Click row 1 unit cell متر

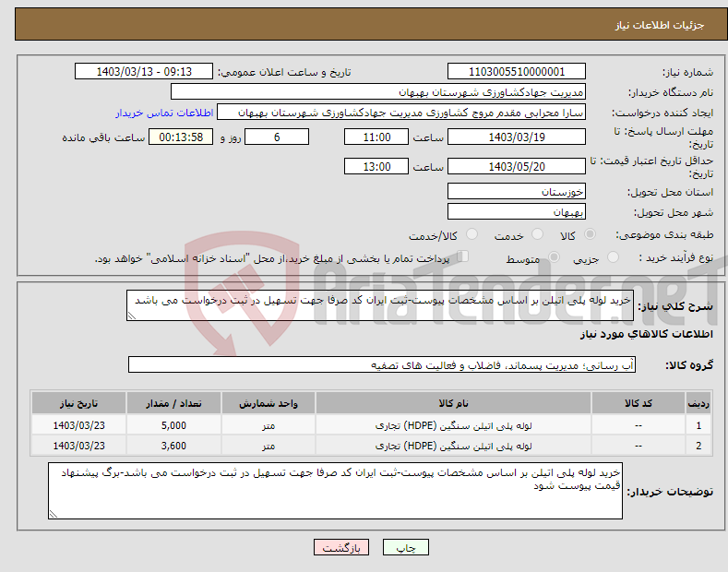269,425
